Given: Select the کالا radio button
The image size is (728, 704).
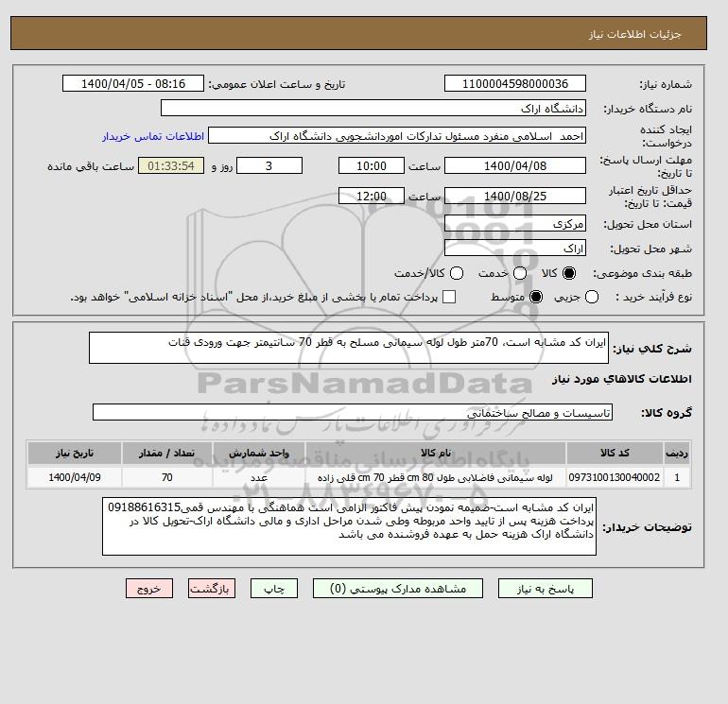Looking at the screenshot, I should (x=569, y=273).
